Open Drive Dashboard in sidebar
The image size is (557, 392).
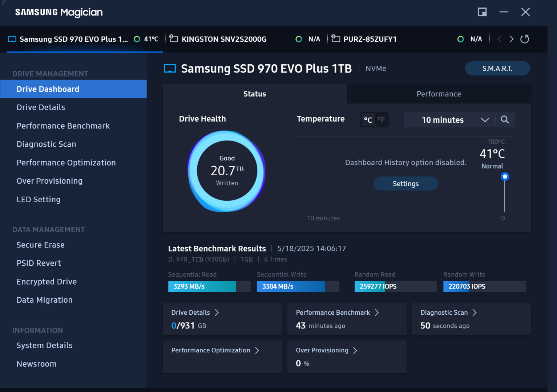[73, 89]
